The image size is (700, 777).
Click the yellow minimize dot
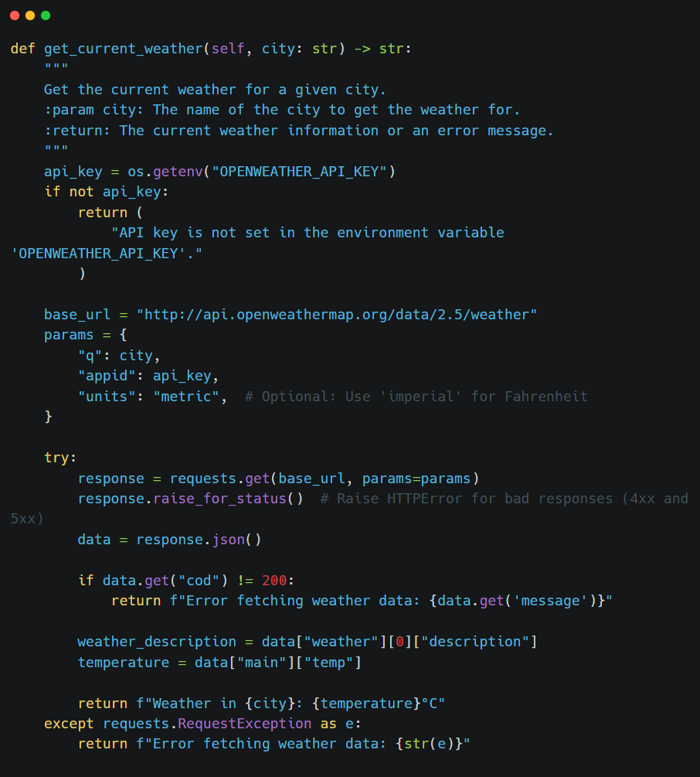(30, 15)
